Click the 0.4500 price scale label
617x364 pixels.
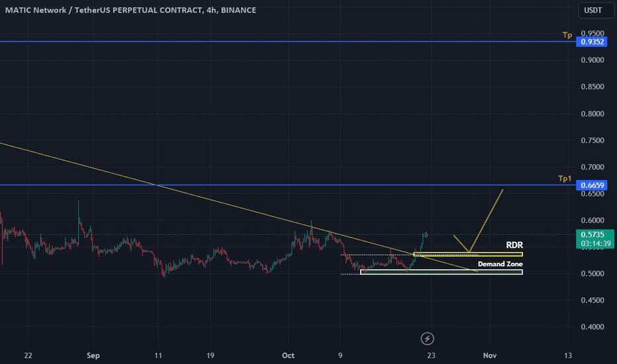593,300
